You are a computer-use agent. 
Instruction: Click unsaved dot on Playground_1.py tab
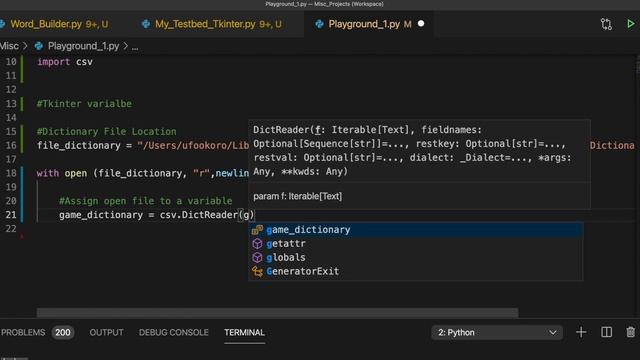[x=421, y=24]
